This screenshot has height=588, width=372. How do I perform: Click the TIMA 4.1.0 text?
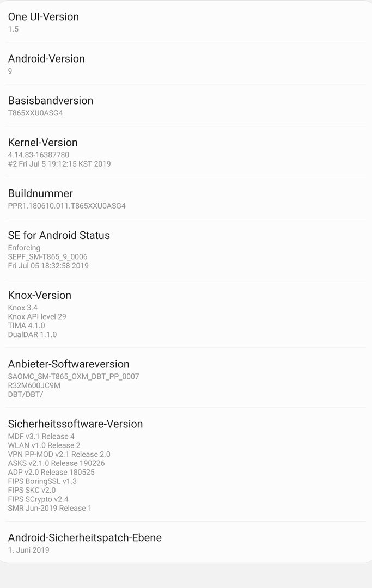(x=27, y=326)
